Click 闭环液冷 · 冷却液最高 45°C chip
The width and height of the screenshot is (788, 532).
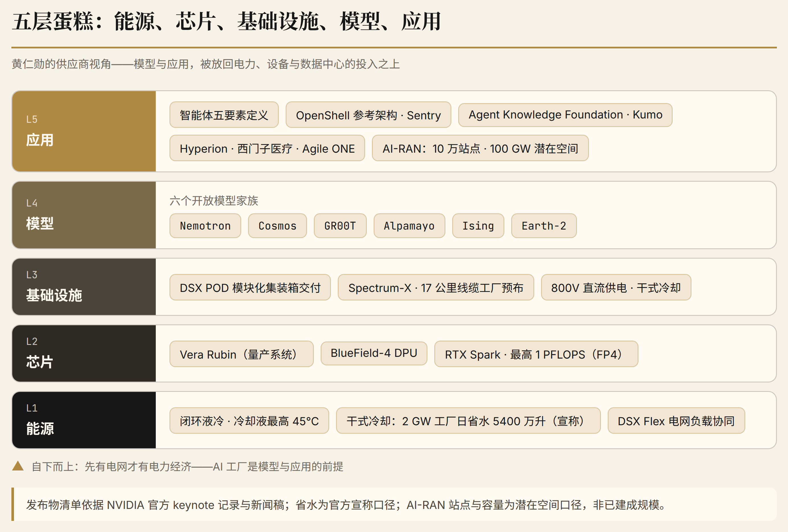[249, 421]
